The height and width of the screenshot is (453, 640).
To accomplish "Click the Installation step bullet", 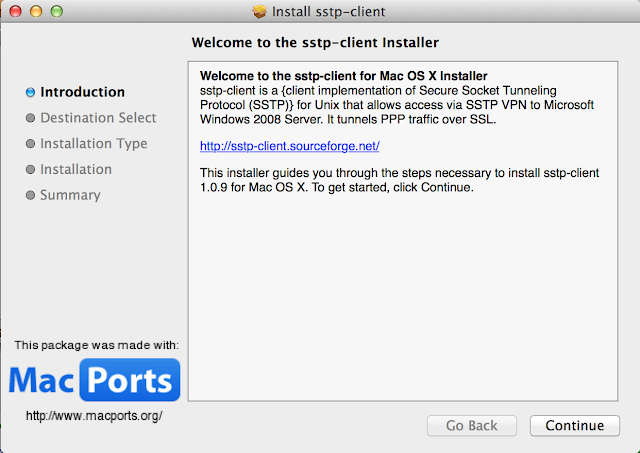I will click(x=31, y=170).
